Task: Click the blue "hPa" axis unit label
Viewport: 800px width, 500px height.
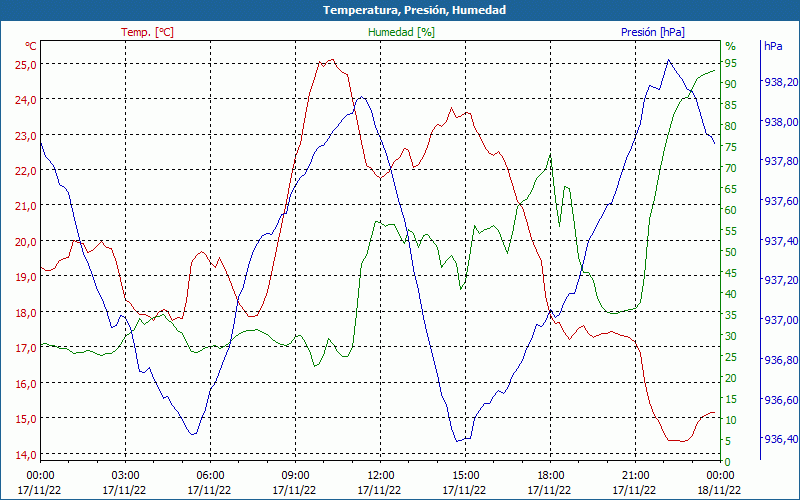Action: click(773, 46)
